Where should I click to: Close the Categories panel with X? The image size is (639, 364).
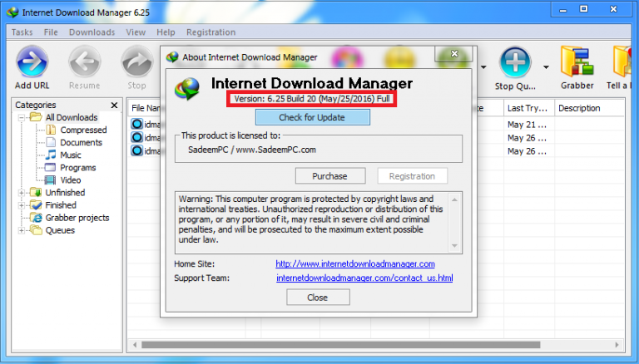pos(114,106)
